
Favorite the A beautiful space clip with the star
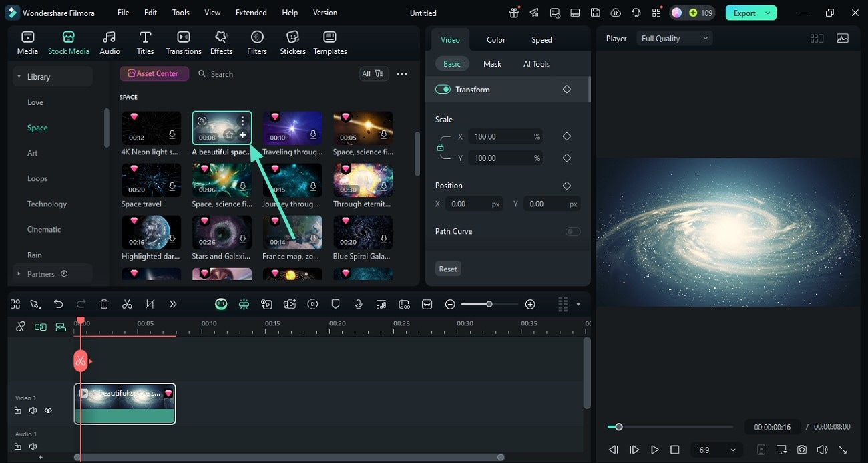coord(229,135)
